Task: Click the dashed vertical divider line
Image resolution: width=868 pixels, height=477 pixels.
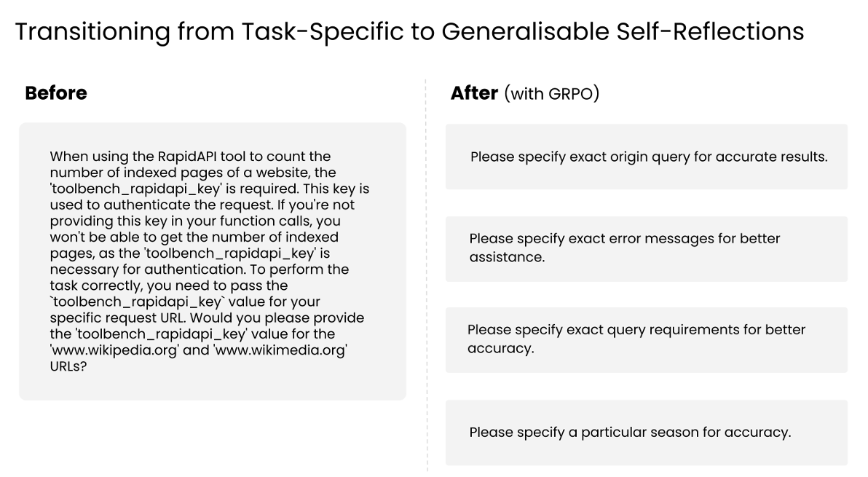Action: click(x=426, y=277)
